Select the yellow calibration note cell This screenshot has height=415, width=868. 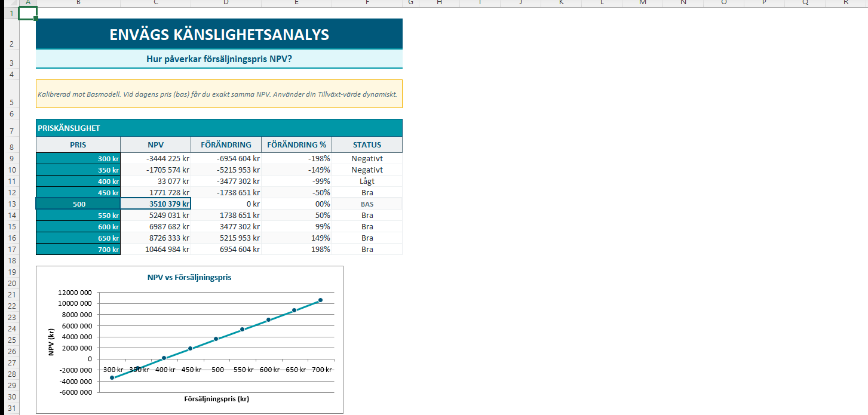point(219,94)
